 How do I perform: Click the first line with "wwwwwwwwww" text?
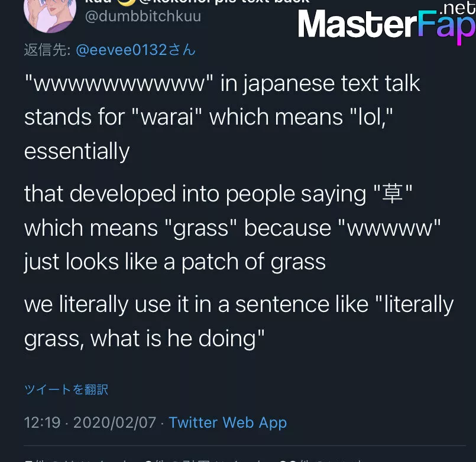[222, 83]
